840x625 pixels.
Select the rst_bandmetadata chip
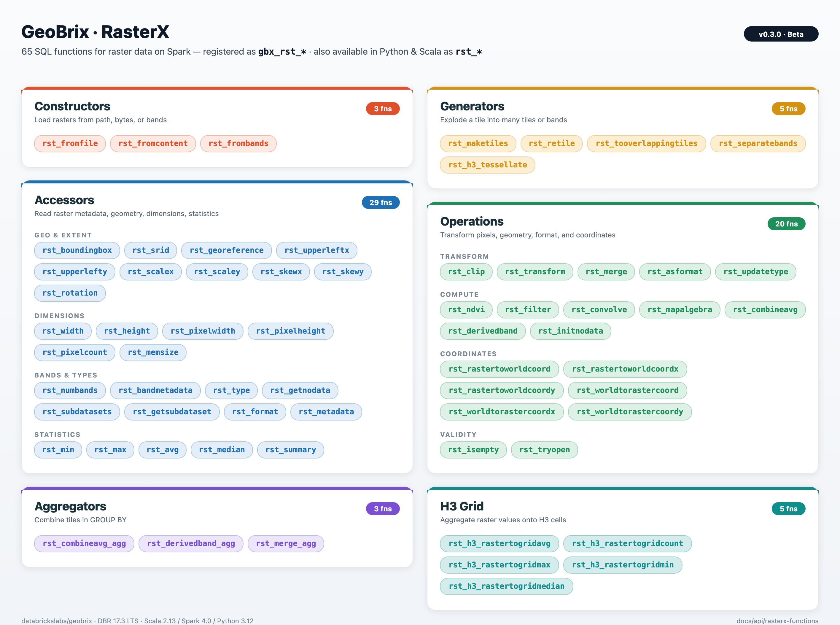155,391
